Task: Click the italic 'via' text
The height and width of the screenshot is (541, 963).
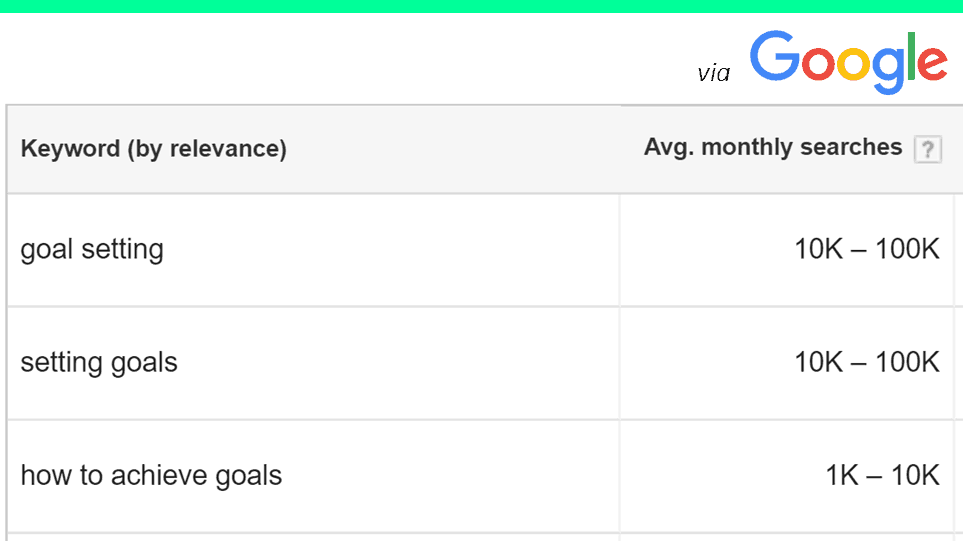Action: 714,73
